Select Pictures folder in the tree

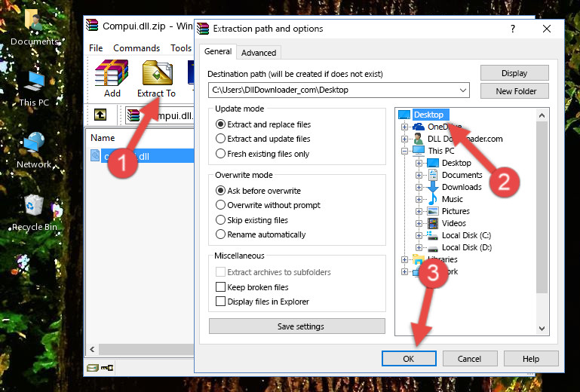point(456,211)
